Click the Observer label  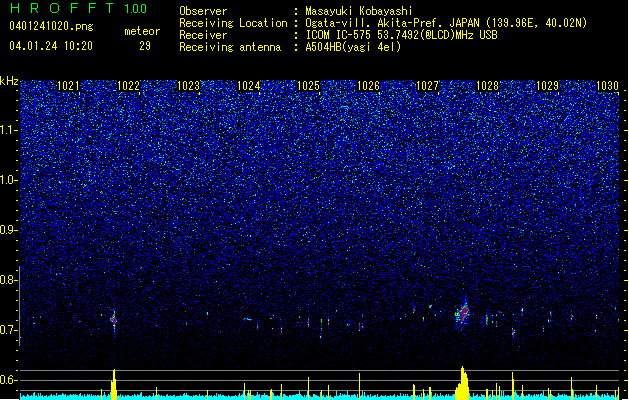pos(203,11)
